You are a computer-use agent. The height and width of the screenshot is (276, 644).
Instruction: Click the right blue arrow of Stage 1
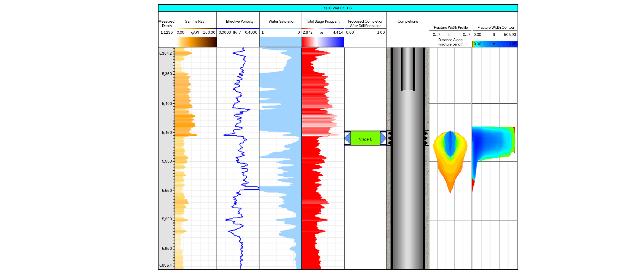383,138
